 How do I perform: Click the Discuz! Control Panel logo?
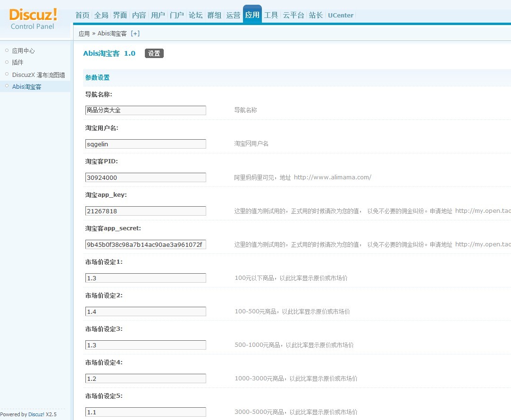pyautogui.click(x=33, y=18)
